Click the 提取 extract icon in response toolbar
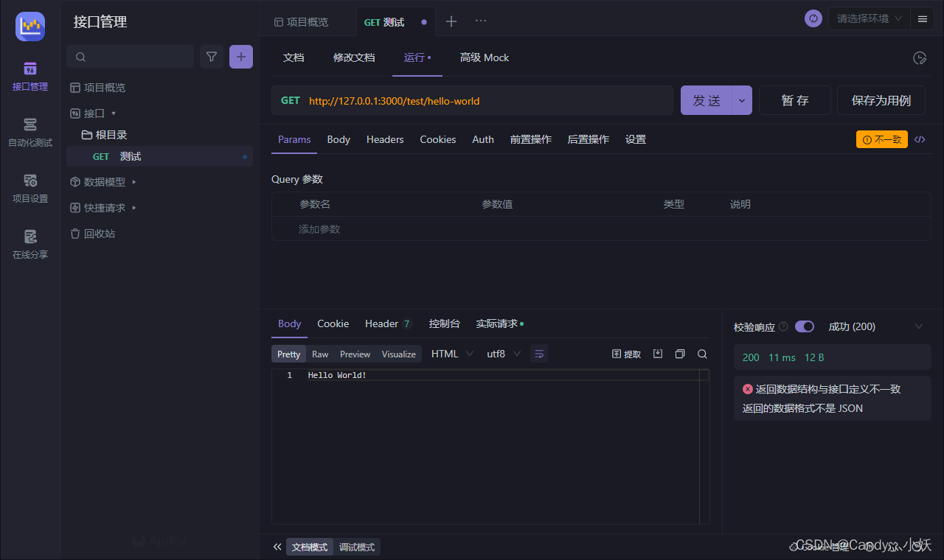The height and width of the screenshot is (560, 944). pos(625,354)
